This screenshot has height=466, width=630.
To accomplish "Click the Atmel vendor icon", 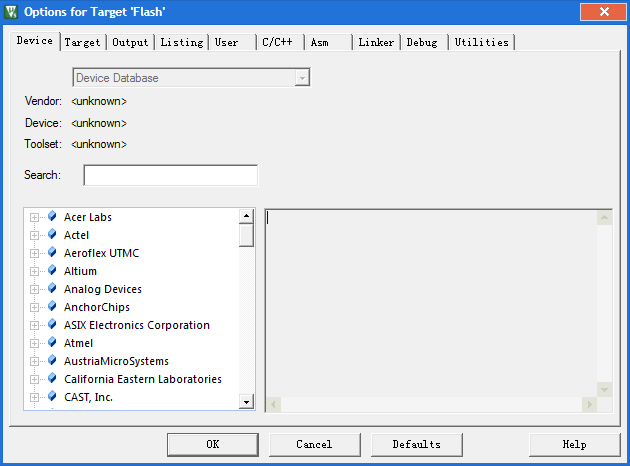I will coord(52,343).
